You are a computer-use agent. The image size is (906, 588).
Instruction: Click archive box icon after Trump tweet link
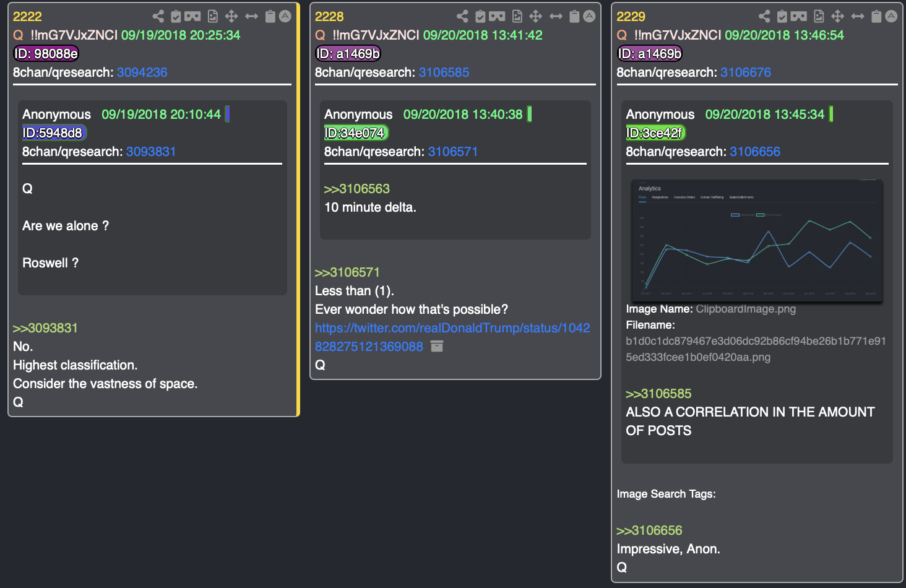[437, 346]
